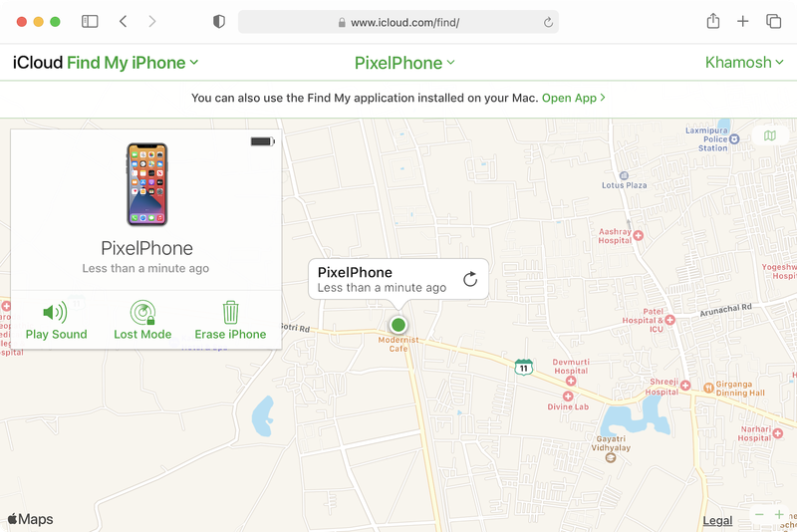Open Safari privacy report shield icon
The width and height of the screenshot is (797, 532).
click(218, 21)
